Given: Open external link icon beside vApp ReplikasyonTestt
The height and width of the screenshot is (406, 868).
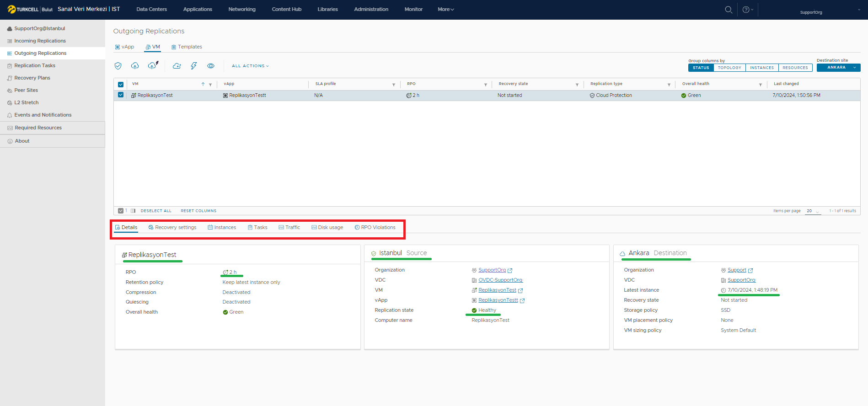Looking at the screenshot, I should click(522, 301).
